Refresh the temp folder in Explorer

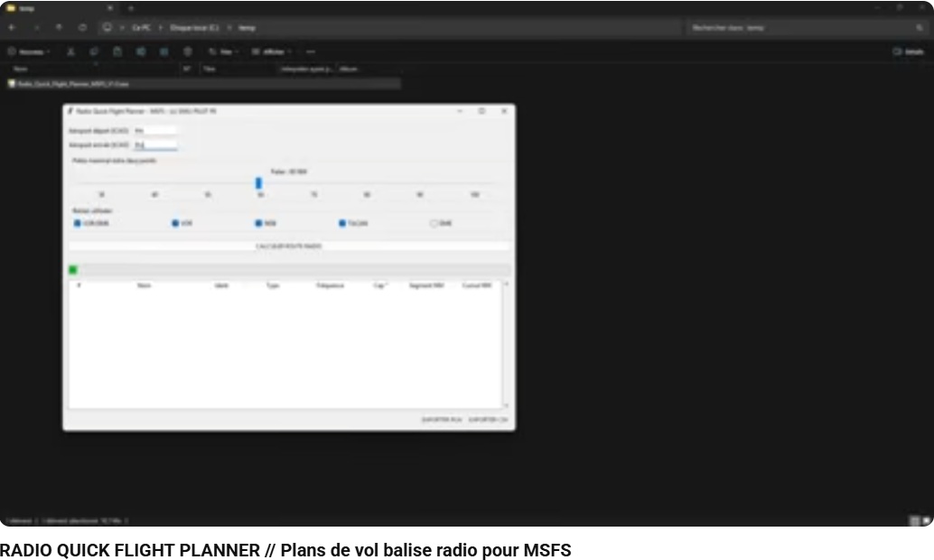(82, 27)
